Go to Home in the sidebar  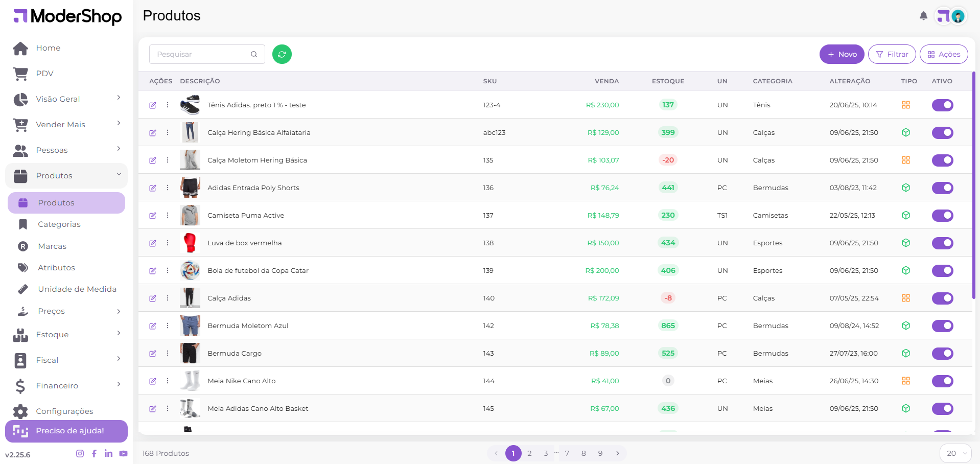(x=66, y=48)
